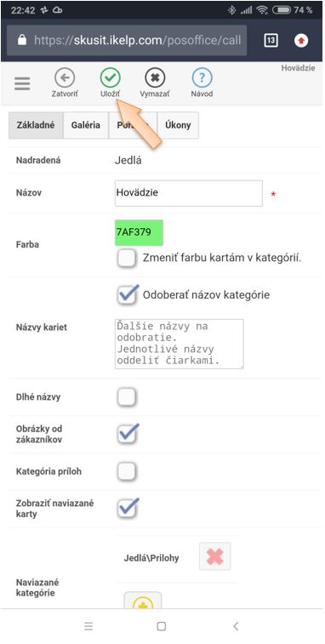Viewport: 325px width, 644px height.
Task: Tick the Zmeniť farbu kartám v kategórií checkbox
Action: 127,259
